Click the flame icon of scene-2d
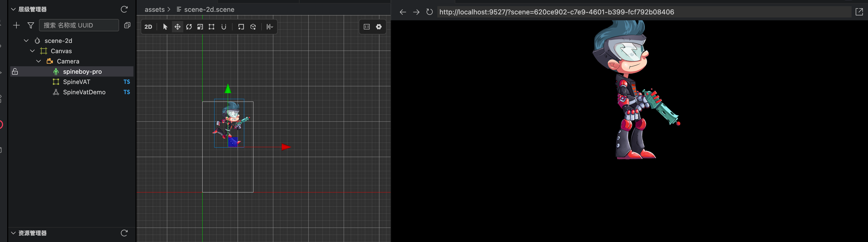The width and height of the screenshot is (868, 242). click(37, 40)
